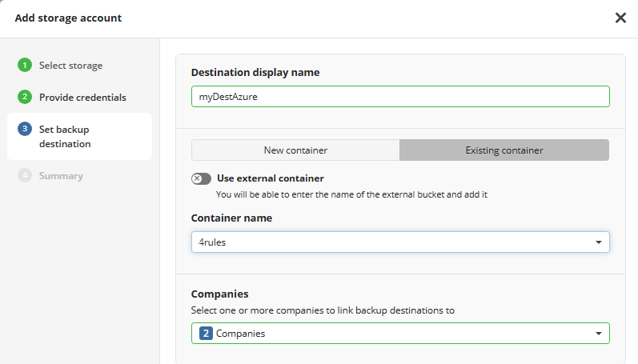Screen dimensions: 638x364
Task: Jump to the Summary step
Action: 60,175
